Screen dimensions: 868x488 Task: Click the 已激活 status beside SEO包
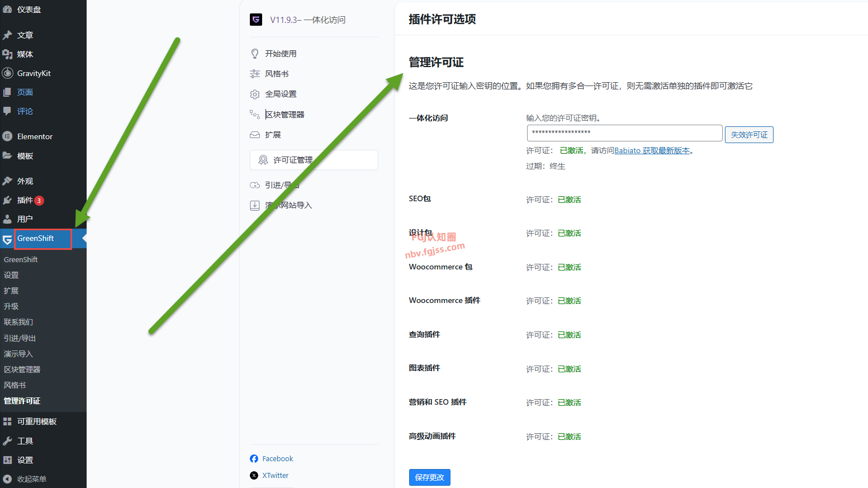click(x=570, y=200)
